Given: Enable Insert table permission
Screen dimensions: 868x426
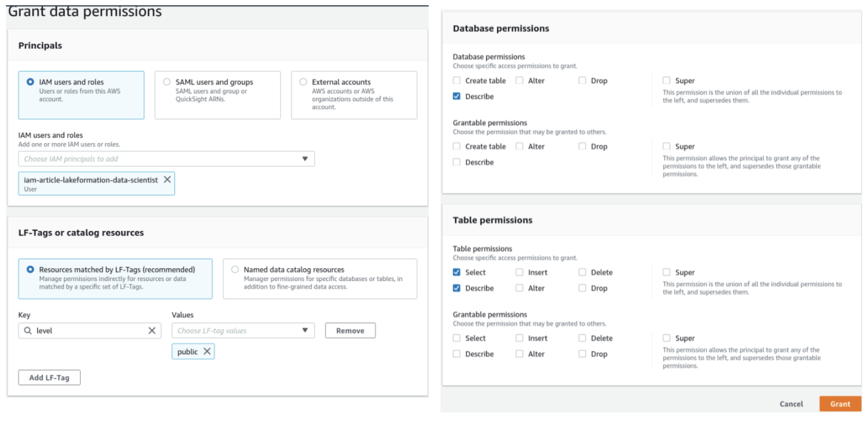Looking at the screenshot, I should point(519,272).
